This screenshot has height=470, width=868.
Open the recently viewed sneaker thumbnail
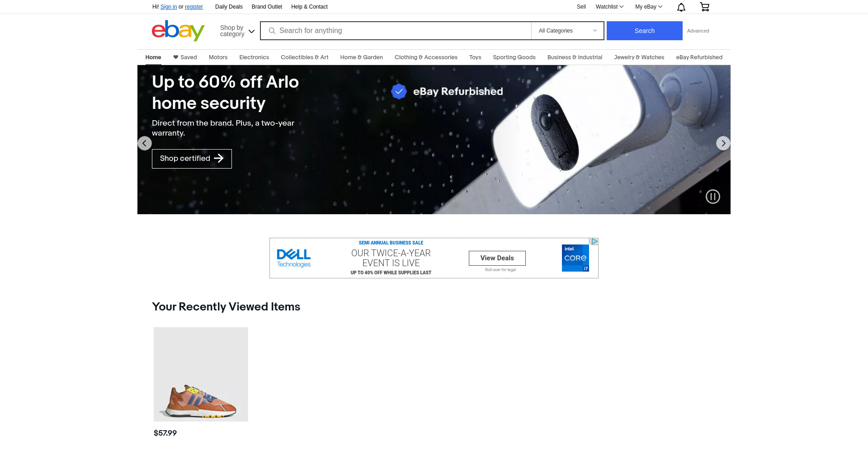click(x=201, y=374)
